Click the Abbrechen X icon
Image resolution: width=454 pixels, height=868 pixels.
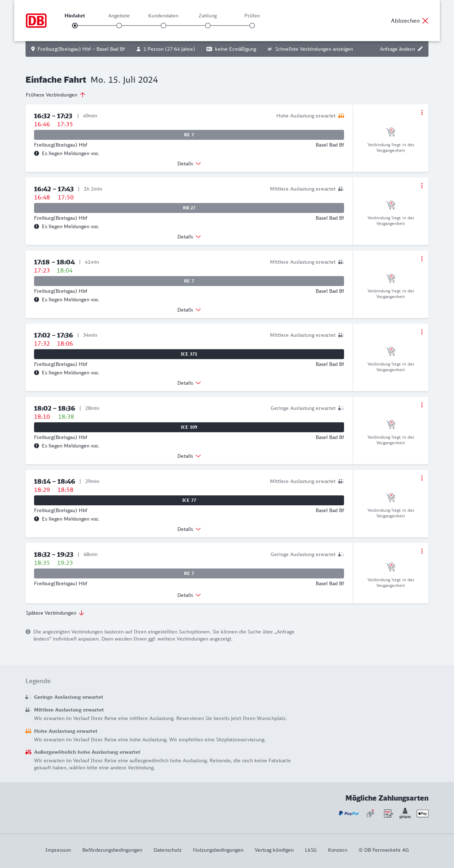(x=425, y=21)
